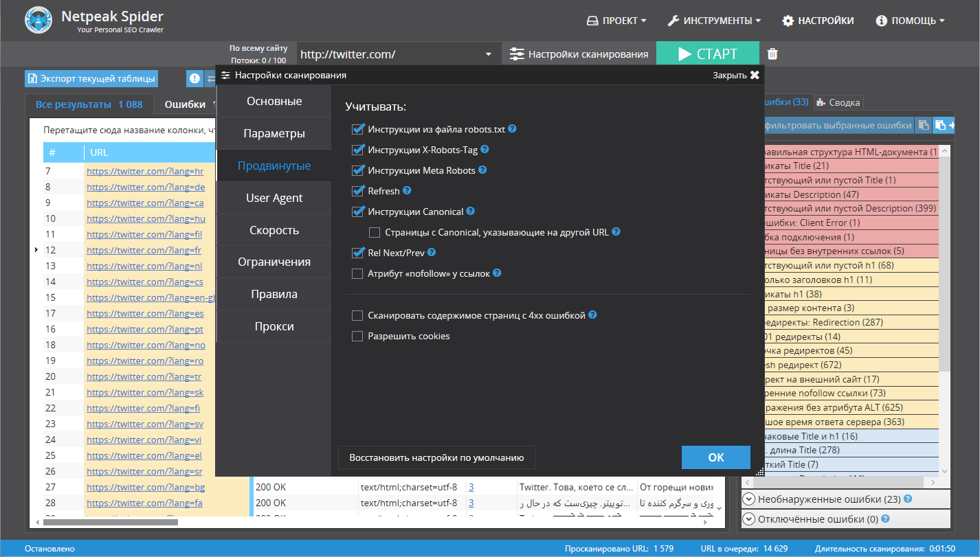Click the sliders icon in dialog title
980x557 pixels.
pos(226,76)
